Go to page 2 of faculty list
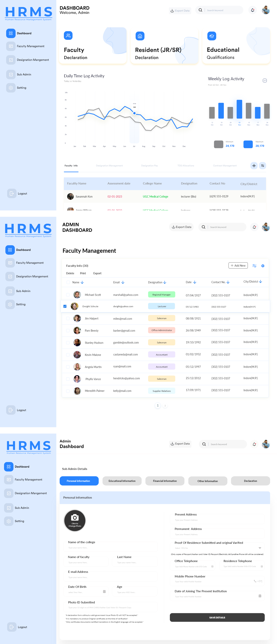This screenshot has height=644, width=277. tap(165, 405)
